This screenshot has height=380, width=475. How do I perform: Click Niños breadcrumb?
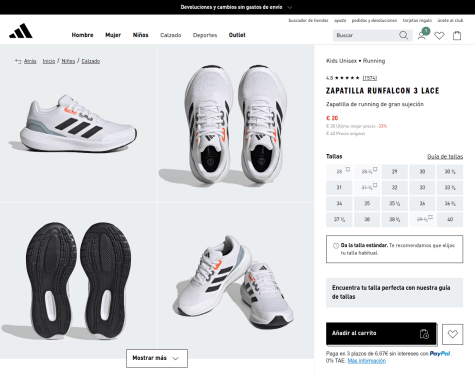click(x=68, y=61)
